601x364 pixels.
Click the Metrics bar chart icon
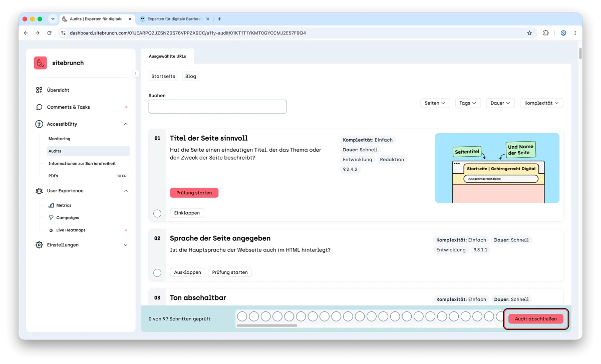tap(51, 205)
